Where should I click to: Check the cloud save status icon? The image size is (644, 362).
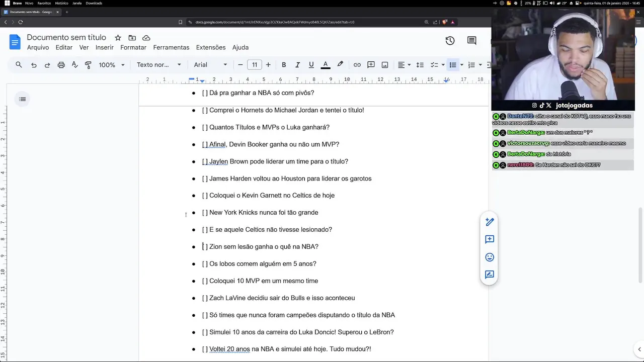click(146, 38)
